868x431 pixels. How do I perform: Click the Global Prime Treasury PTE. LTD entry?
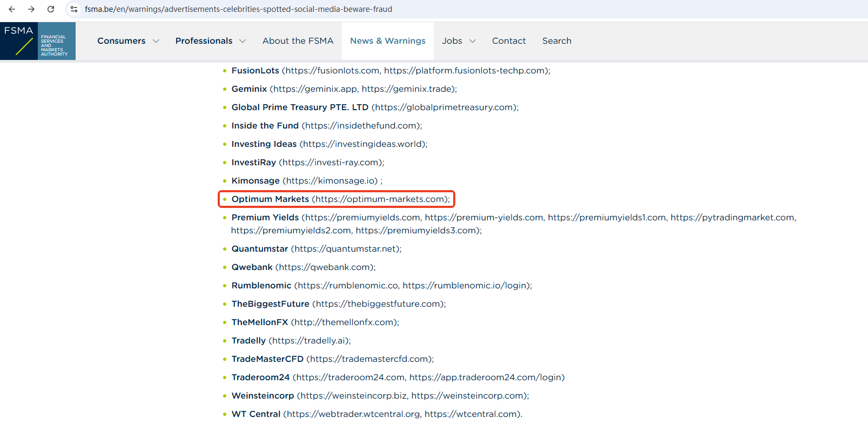300,107
